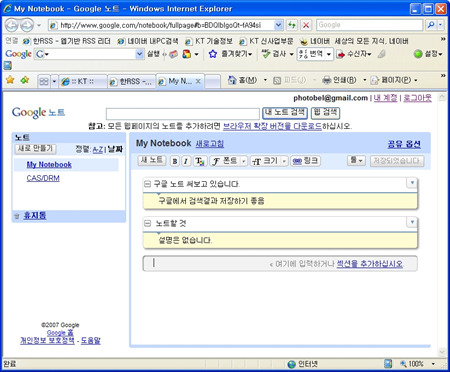Sort notebooks by A-Z
The image size is (450, 372).
pyautogui.click(x=98, y=150)
